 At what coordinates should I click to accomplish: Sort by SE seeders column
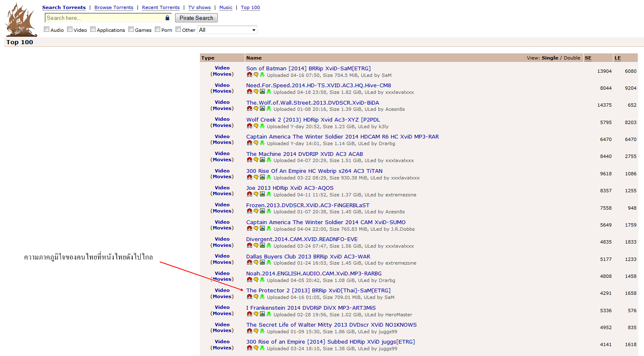click(588, 58)
